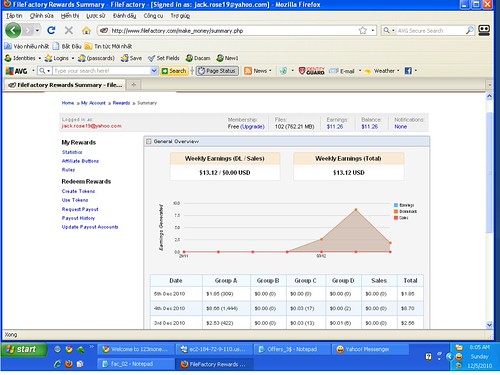Open the Công cụ menu
The image size is (500, 375).
[x=153, y=16]
